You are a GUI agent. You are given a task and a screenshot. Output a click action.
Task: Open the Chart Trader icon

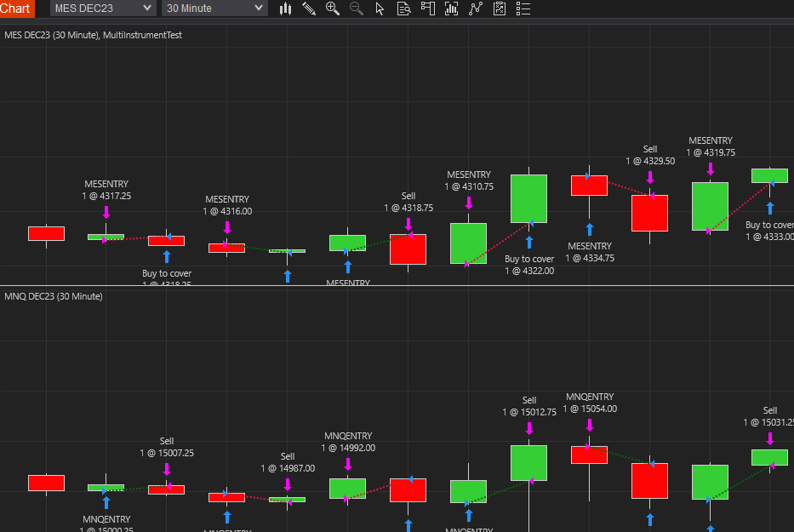[428, 9]
